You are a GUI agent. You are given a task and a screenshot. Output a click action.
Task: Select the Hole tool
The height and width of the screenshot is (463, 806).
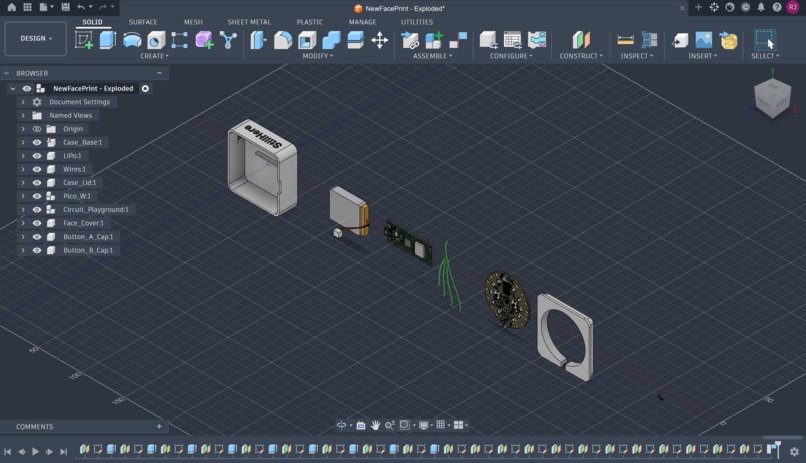pos(156,40)
